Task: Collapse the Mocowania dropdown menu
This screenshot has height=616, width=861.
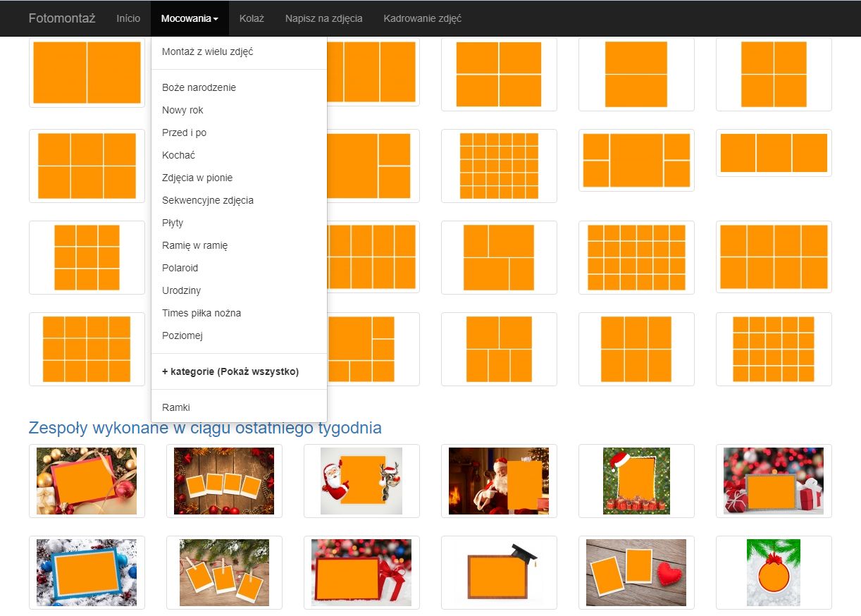Action: click(190, 18)
